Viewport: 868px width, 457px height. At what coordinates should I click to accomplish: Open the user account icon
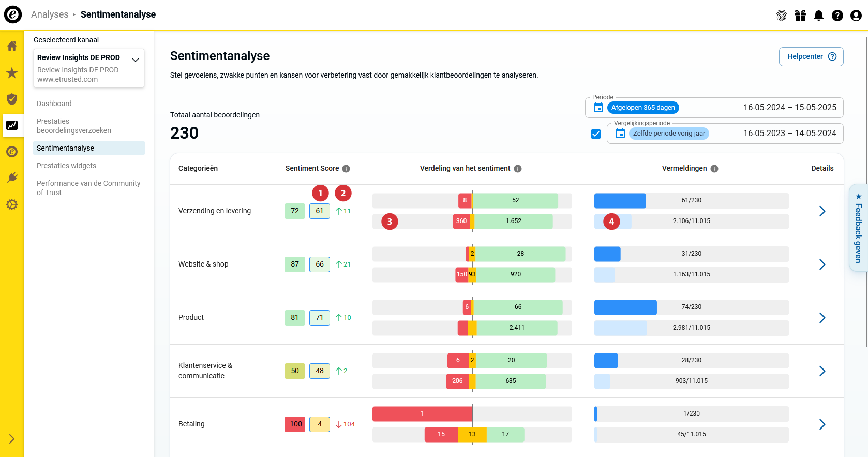[856, 16]
